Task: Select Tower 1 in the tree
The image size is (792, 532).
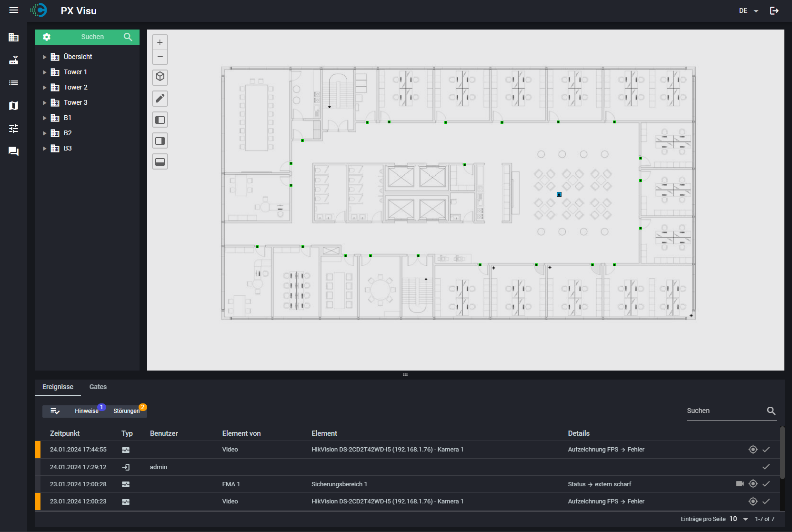Action: [75, 72]
